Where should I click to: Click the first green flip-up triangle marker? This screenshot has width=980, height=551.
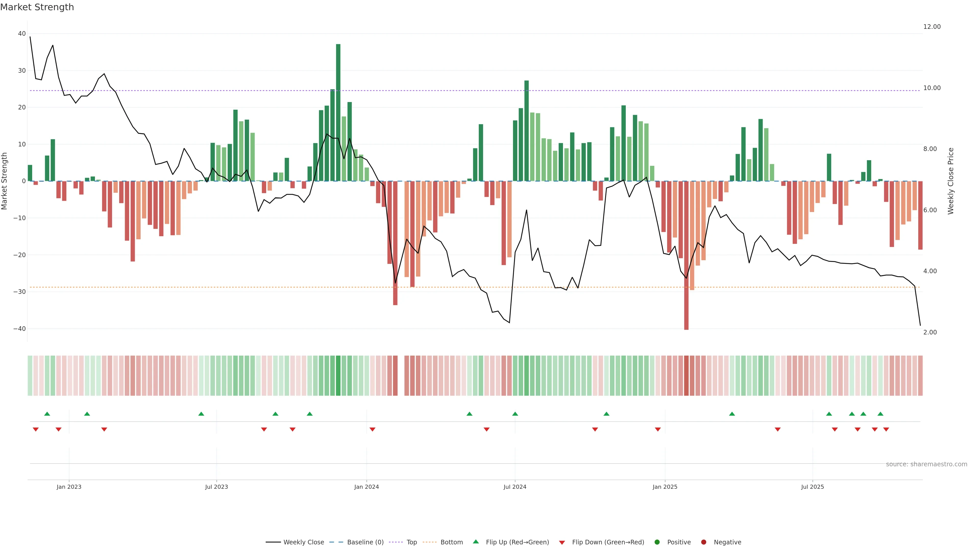[x=47, y=414]
